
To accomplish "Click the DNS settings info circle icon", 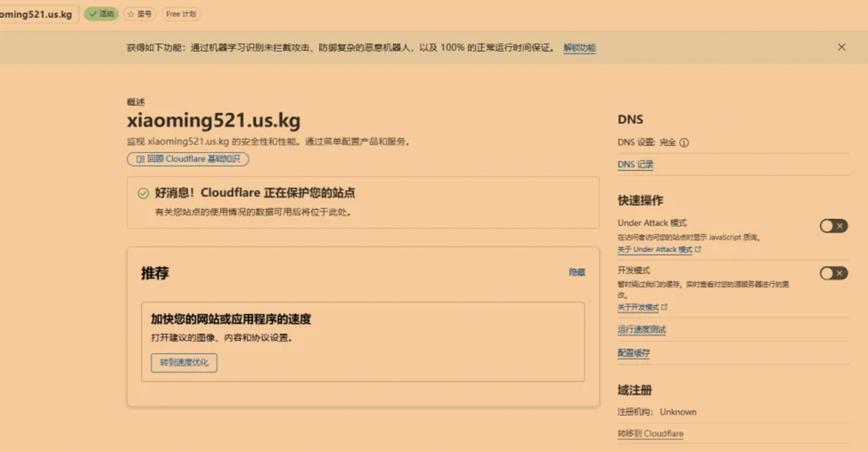I will 684,143.
